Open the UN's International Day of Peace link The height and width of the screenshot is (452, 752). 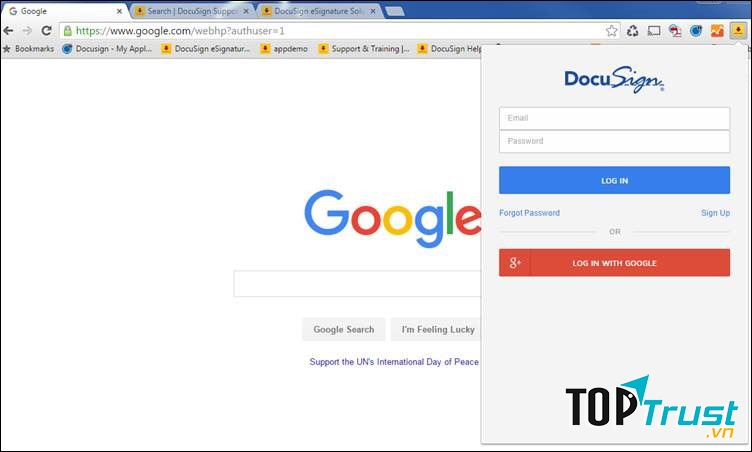[x=394, y=362]
